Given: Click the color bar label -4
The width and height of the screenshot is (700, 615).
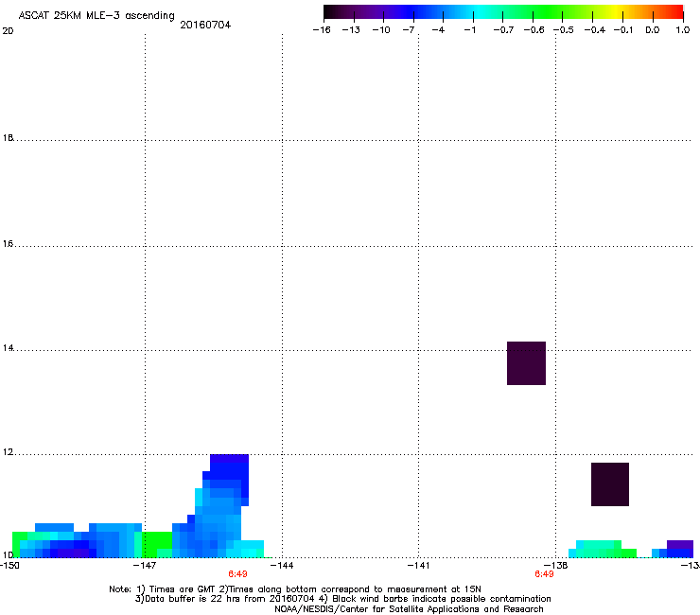Looking at the screenshot, I should tap(438, 30).
